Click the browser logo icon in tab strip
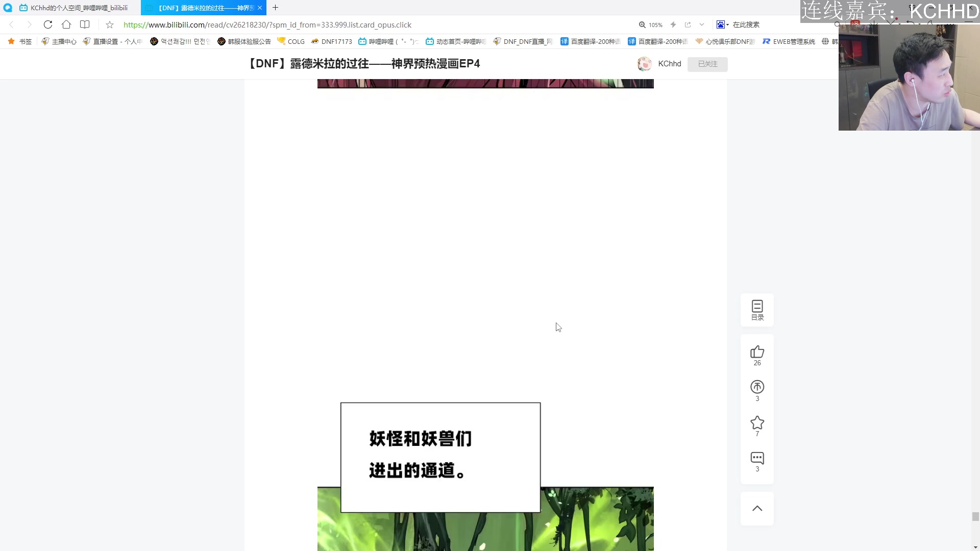The image size is (980, 551). (x=8, y=8)
